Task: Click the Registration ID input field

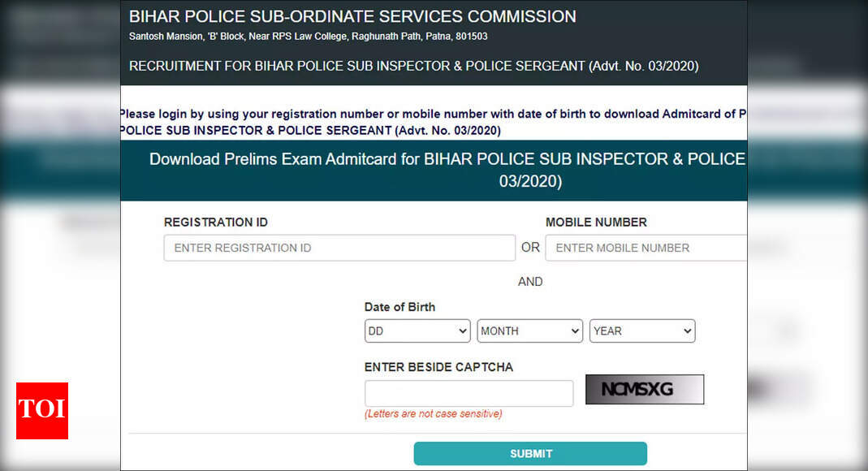Action: coord(339,248)
